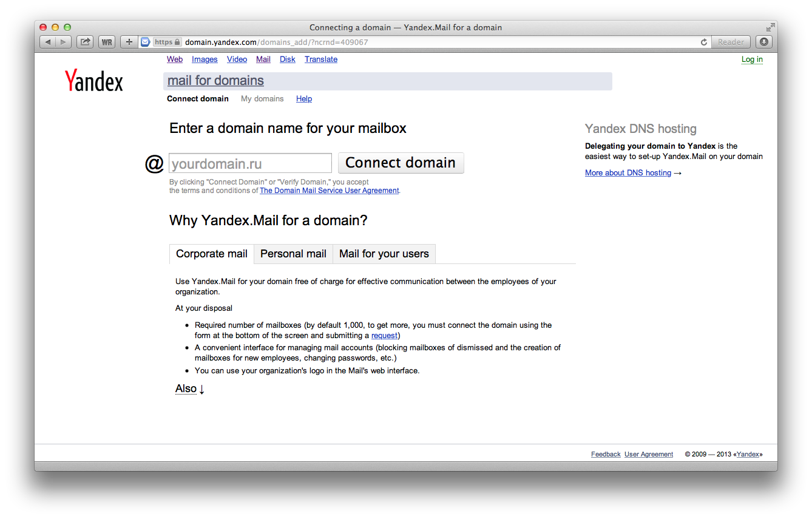Open the footer User Agreement link
The width and height of the screenshot is (812, 519).
pyautogui.click(x=649, y=454)
